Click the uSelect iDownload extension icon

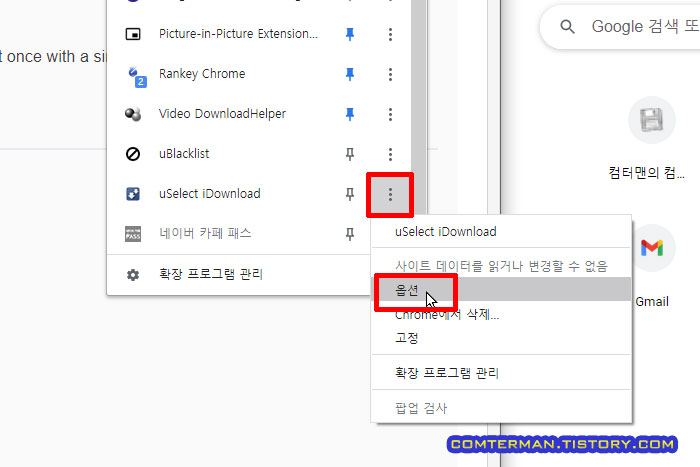tap(133, 194)
